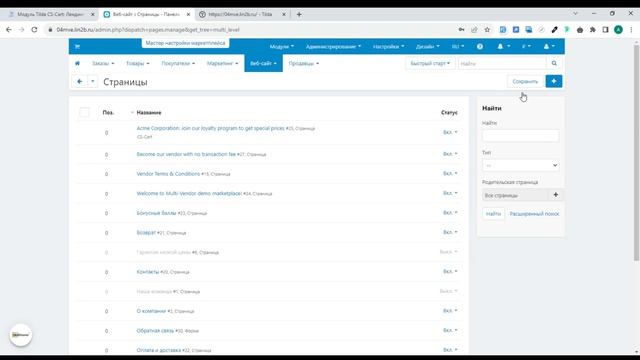Image resolution: width=640 pixels, height=360 pixels.
Task: Open browser extensions puzzle icon
Action: click(593, 29)
